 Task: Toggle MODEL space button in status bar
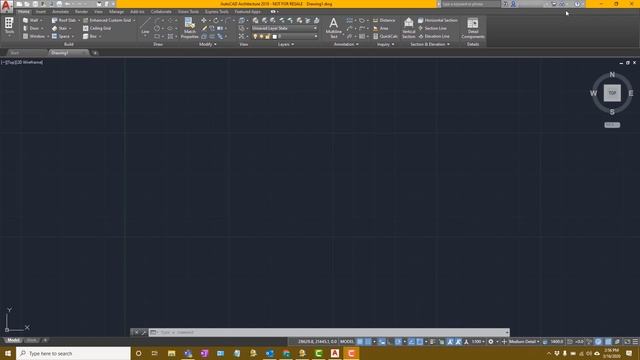point(347,342)
